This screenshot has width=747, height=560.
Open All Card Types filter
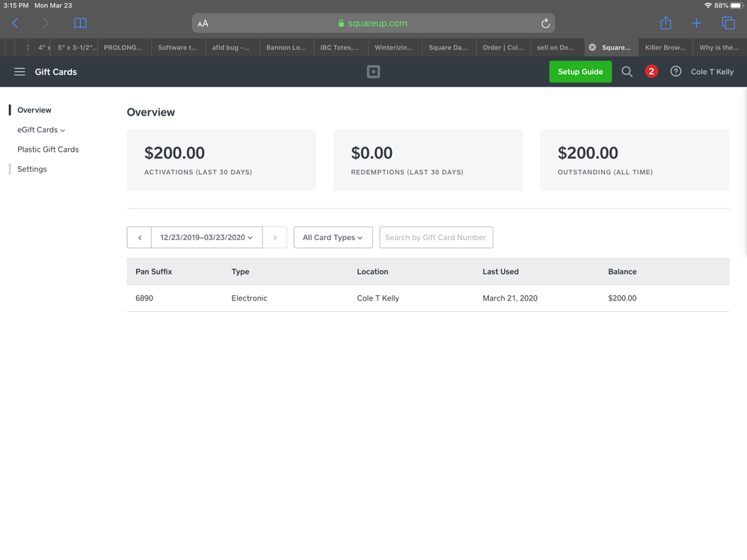point(333,238)
